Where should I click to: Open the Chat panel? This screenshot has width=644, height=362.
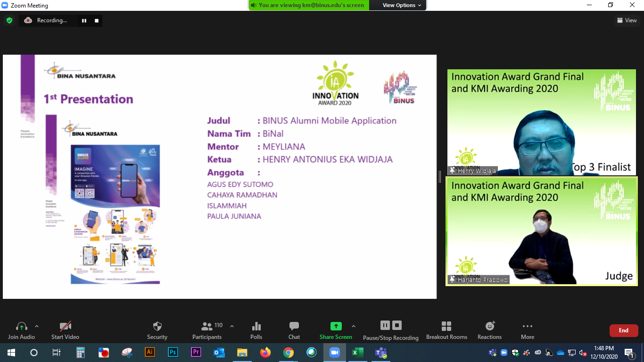294,330
